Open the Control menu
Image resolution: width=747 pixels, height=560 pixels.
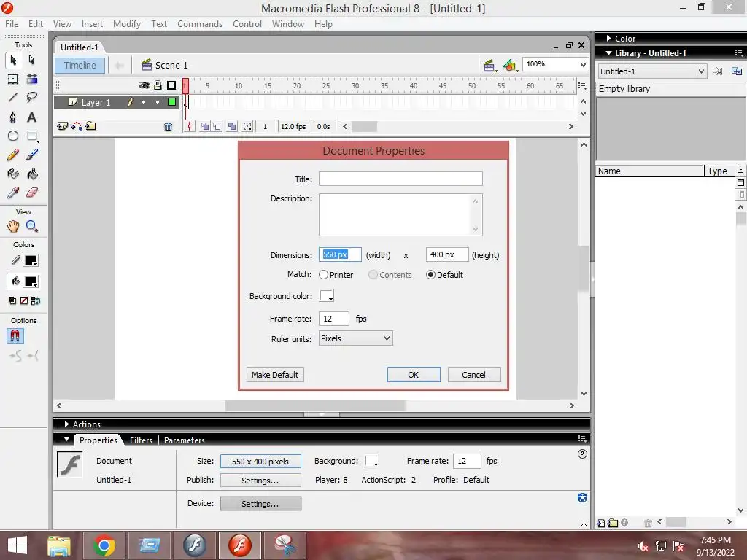pyautogui.click(x=247, y=24)
